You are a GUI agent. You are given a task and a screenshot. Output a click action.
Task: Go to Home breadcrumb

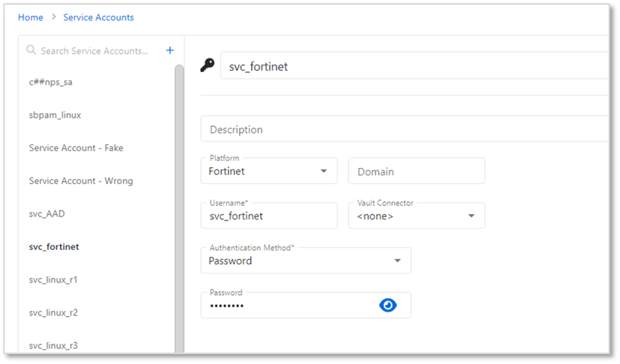pyautogui.click(x=30, y=17)
